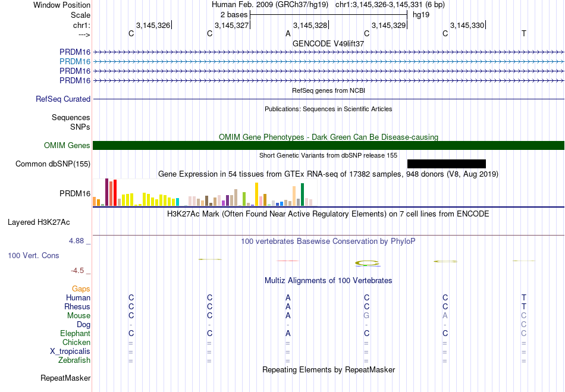Click the Window Position label
Viewport: 565px width, 392px height.
tap(62, 5)
